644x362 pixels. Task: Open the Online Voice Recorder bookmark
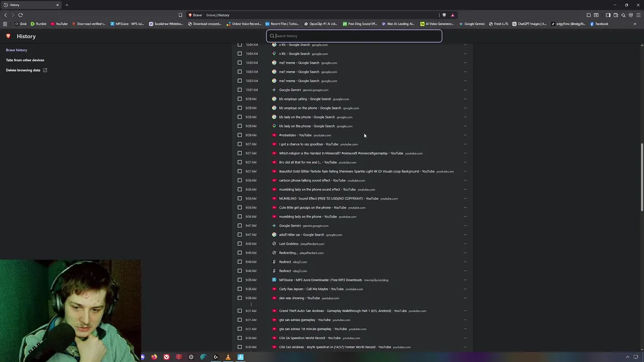pyautogui.click(x=244, y=24)
